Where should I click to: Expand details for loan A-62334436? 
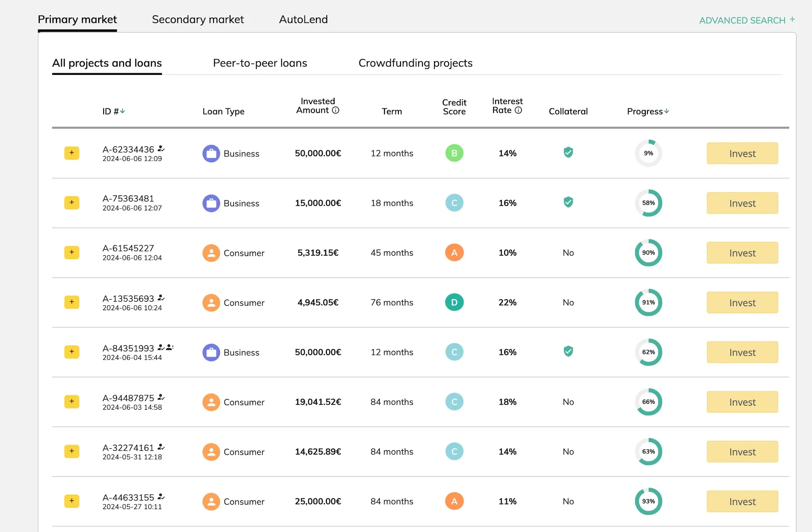coord(71,153)
